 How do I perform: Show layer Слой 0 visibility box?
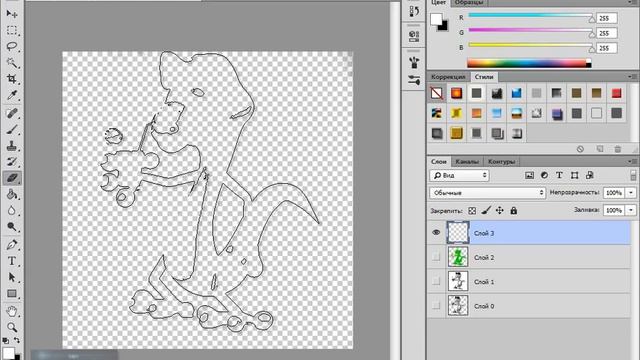pyautogui.click(x=436, y=305)
